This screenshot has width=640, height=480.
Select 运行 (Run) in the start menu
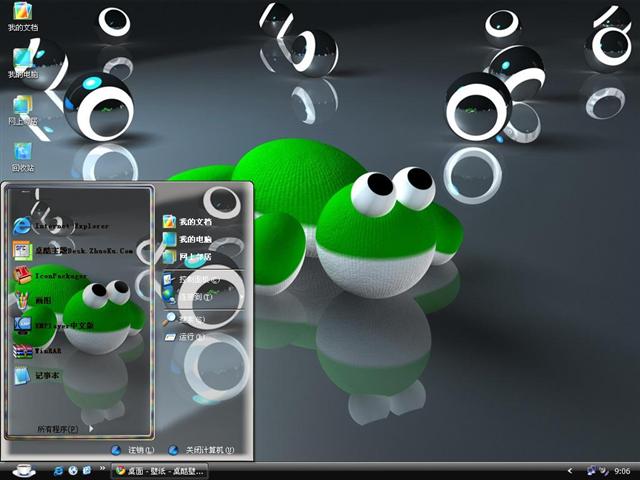tap(190, 337)
